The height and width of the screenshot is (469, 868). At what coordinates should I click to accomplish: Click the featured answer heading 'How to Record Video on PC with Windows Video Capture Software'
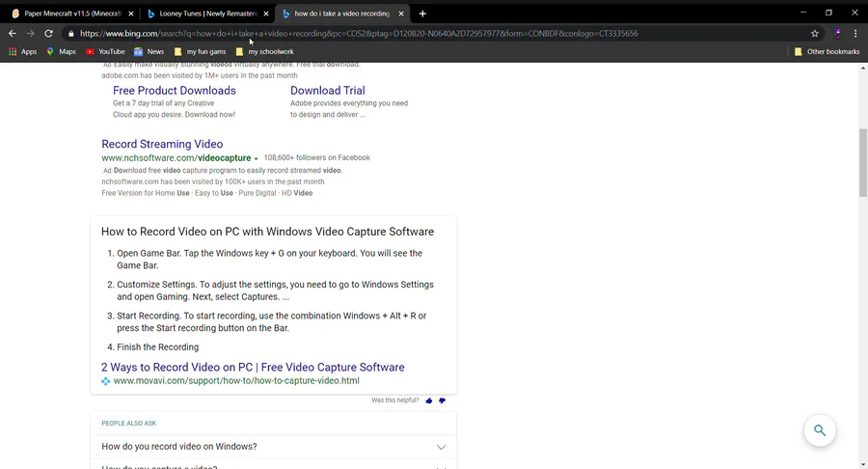[267, 232]
